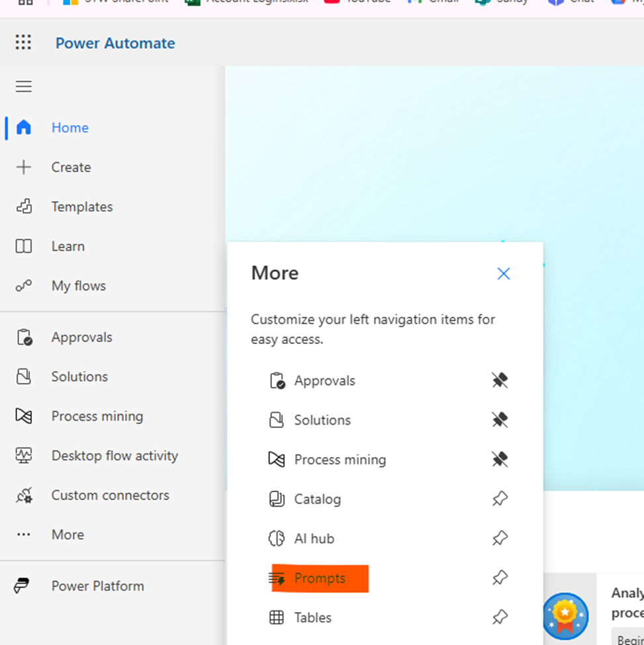Screen dimensions: 644x645
Task: Click the Desktop flow activity icon
Action: 24,456
